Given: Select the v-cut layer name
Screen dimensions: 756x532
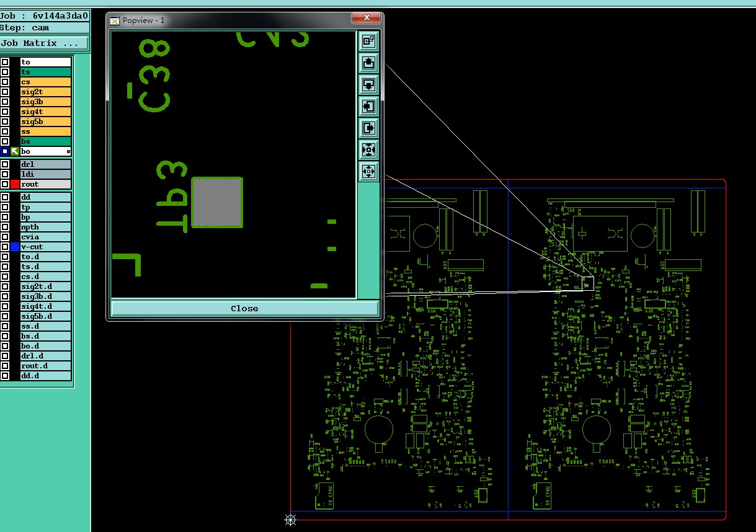Looking at the screenshot, I should tap(45, 247).
